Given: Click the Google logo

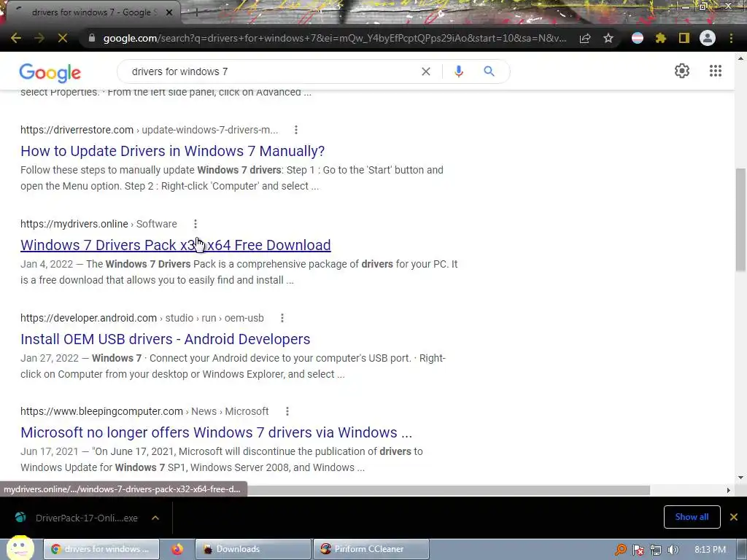Looking at the screenshot, I should (50, 73).
